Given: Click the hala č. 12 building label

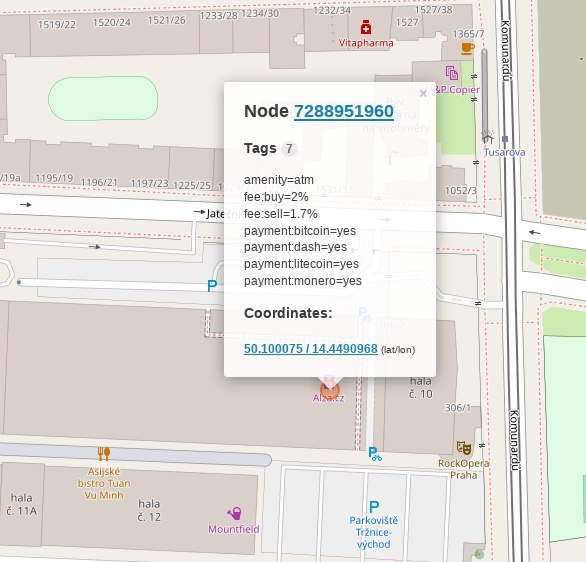Looking at the screenshot, I should [x=149, y=510].
